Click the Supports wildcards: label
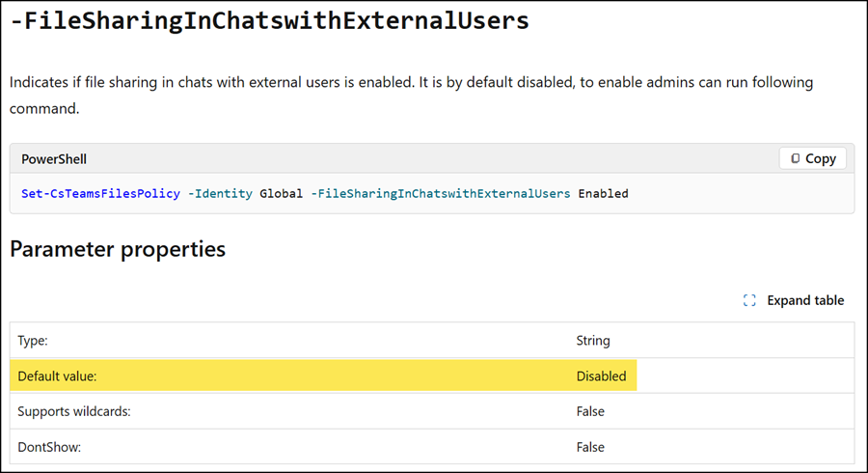Viewport: 868px width, 473px height. point(74,411)
